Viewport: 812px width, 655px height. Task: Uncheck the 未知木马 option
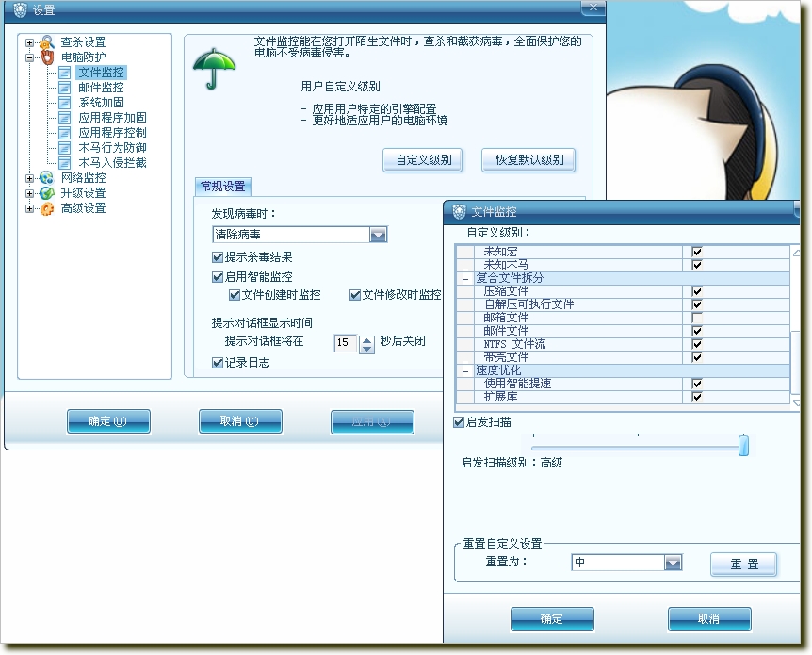[697, 265]
